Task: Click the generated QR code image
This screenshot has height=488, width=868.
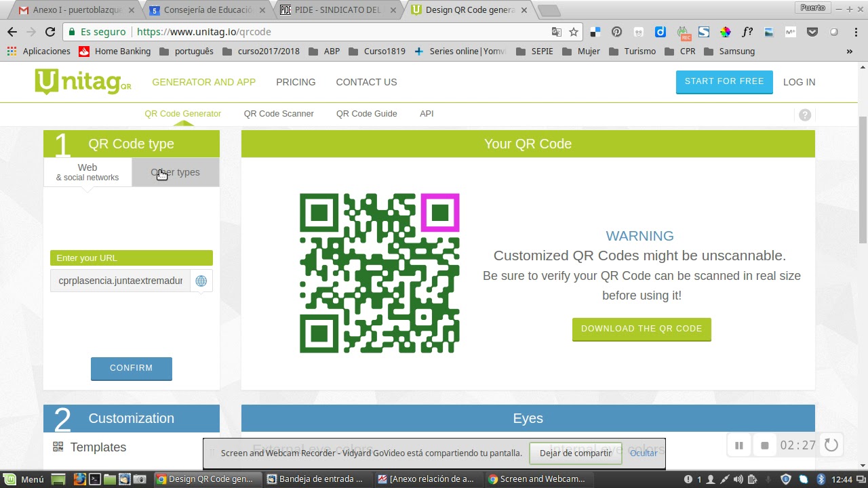Action: pos(380,273)
